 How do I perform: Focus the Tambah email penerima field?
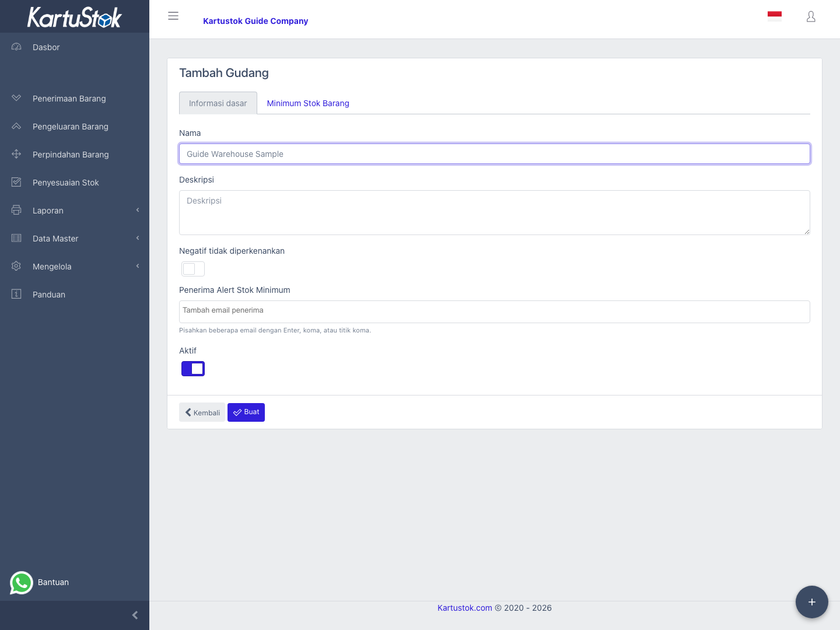click(495, 311)
